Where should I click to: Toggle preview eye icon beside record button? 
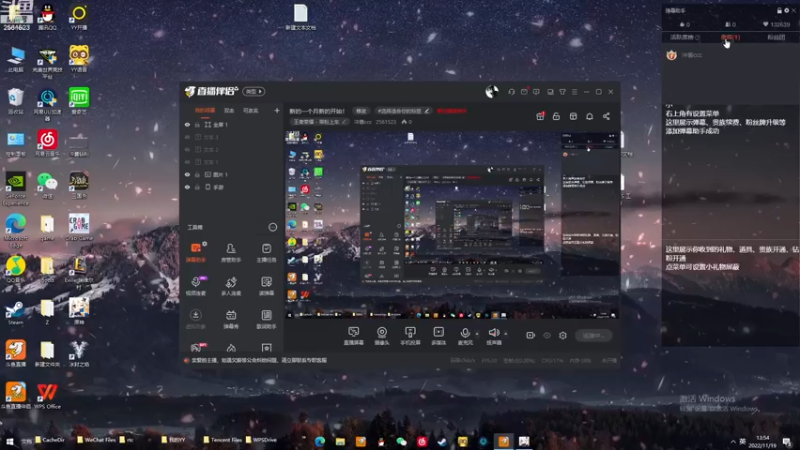point(547,335)
